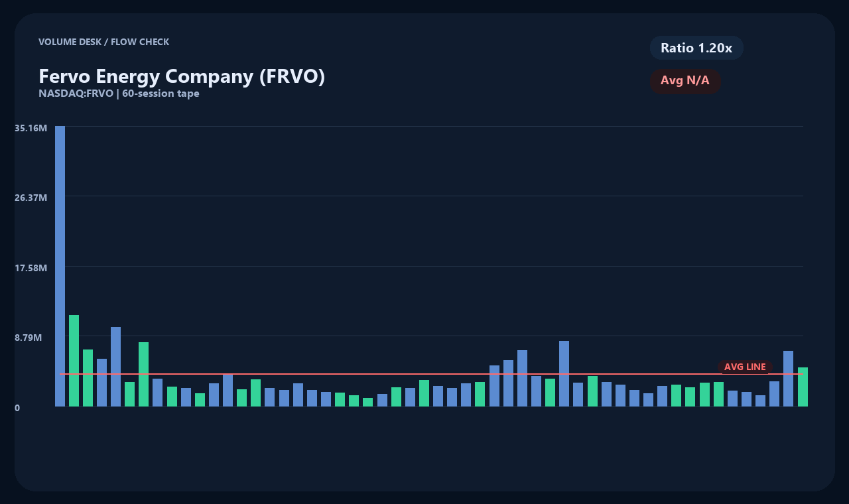Image resolution: width=849 pixels, height=504 pixels.
Task: Click the 0 axis label
Action: [x=17, y=408]
